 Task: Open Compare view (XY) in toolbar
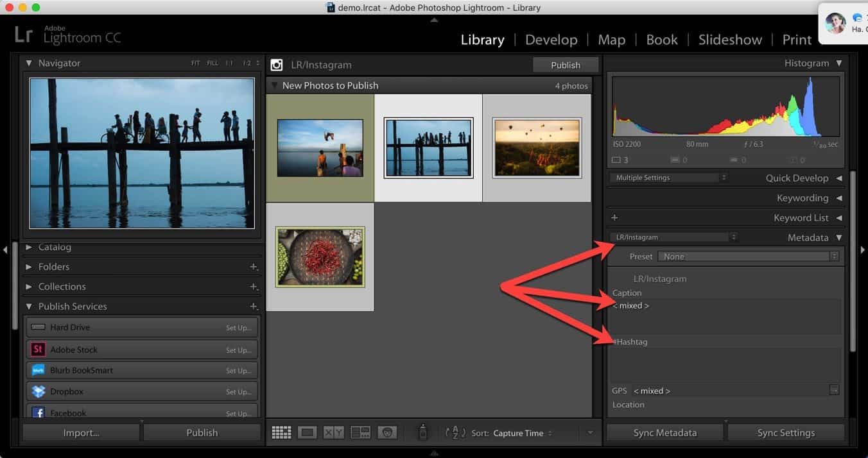coord(333,433)
